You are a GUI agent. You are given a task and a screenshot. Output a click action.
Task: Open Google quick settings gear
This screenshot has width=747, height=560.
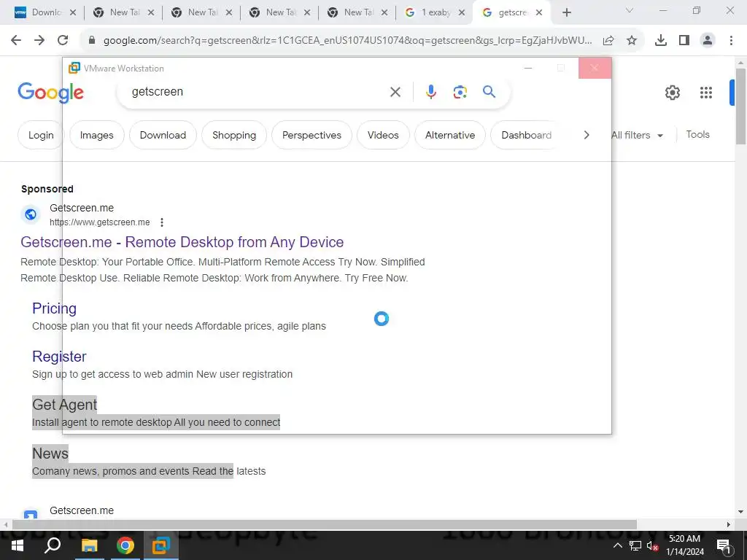coord(672,93)
